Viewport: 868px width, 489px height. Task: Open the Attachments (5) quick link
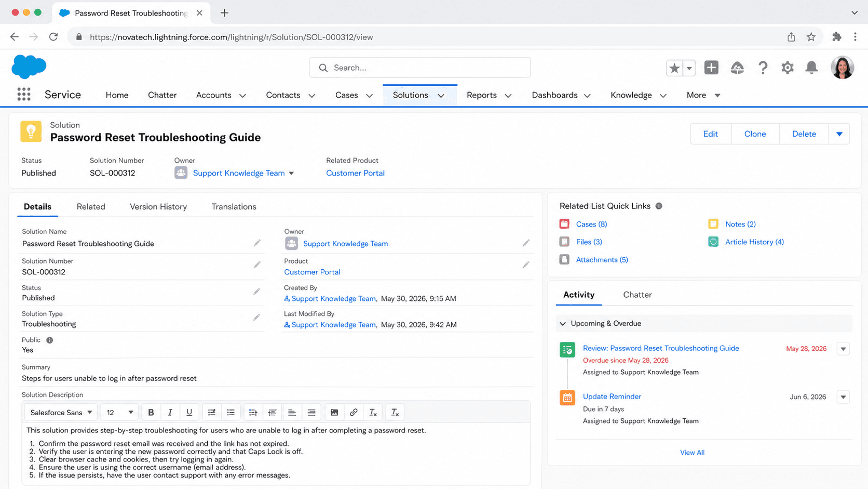602,260
